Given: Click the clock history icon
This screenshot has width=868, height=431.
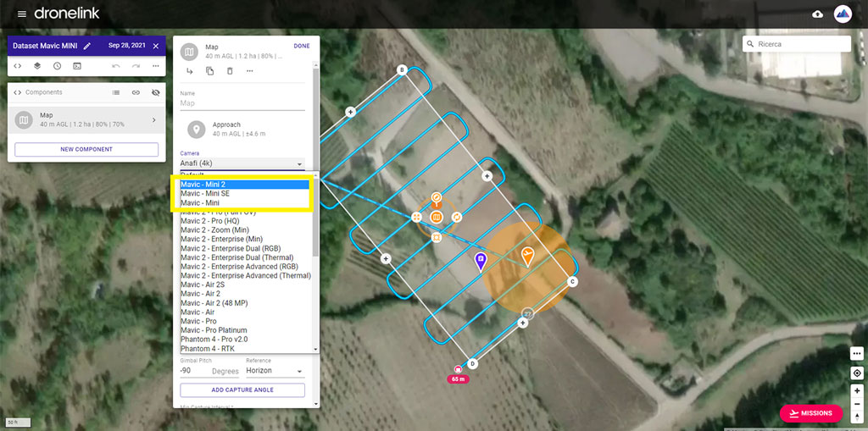Looking at the screenshot, I should pyautogui.click(x=57, y=66).
